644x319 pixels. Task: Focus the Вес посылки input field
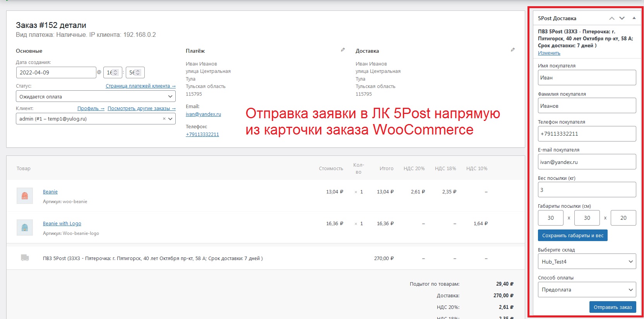point(587,190)
